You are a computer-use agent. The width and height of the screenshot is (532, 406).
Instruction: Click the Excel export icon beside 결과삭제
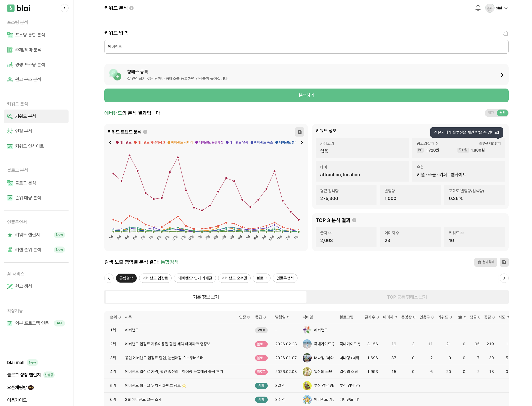504,262
